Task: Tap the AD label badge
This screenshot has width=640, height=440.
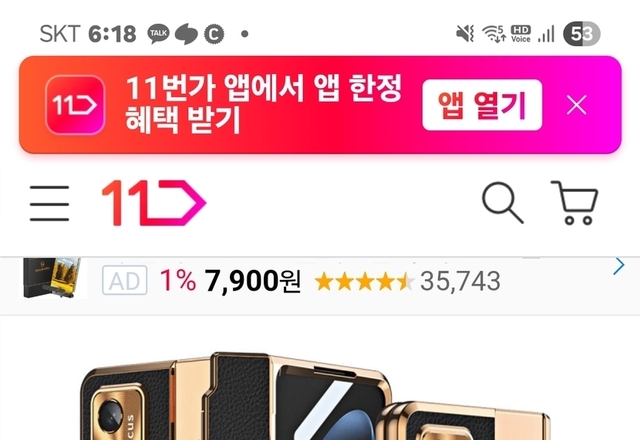Action: (124, 280)
